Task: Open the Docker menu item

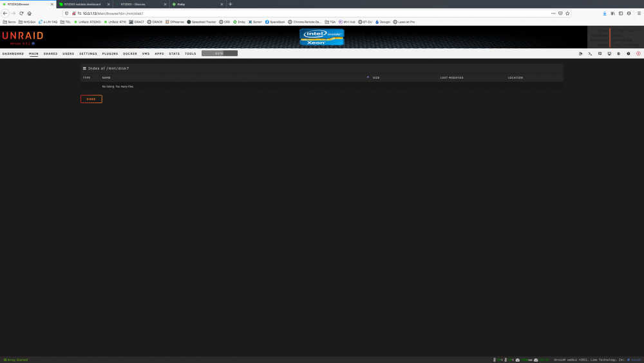Action: pos(130,54)
